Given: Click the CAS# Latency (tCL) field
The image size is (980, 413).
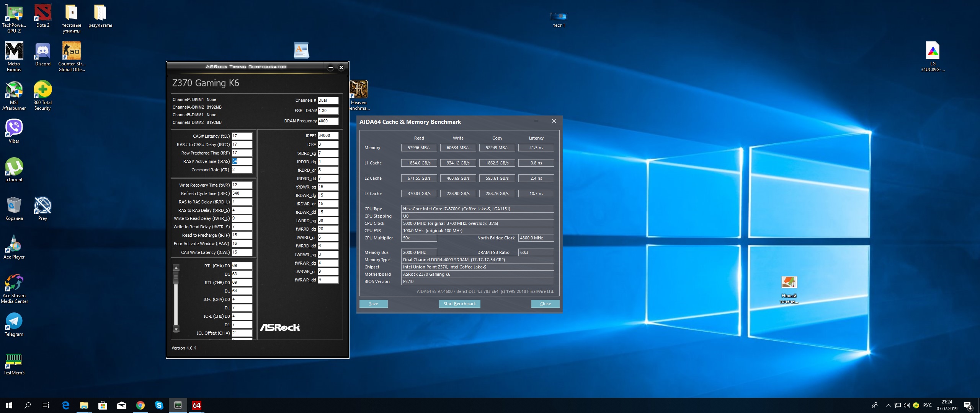Looking at the screenshot, I should coord(242,136).
